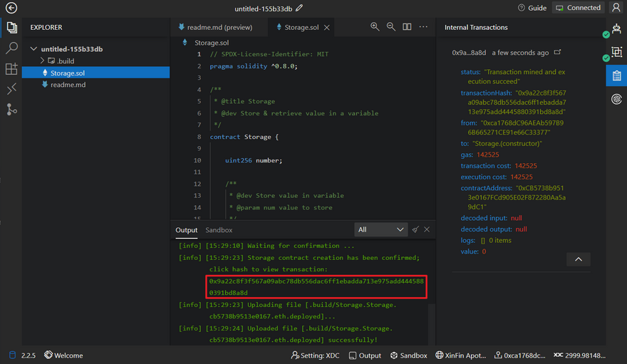
Task: Collapse the untitled-155b33db project folder
Action: 33,48
